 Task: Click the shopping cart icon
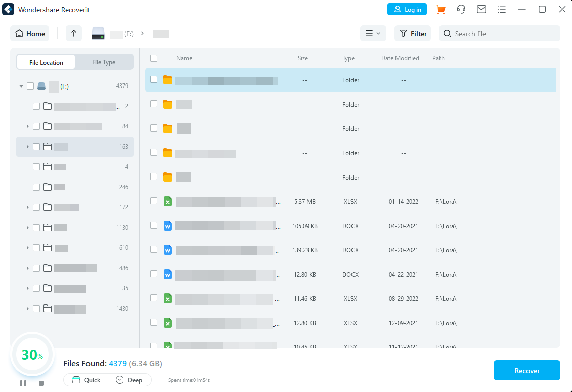(x=441, y=9)
